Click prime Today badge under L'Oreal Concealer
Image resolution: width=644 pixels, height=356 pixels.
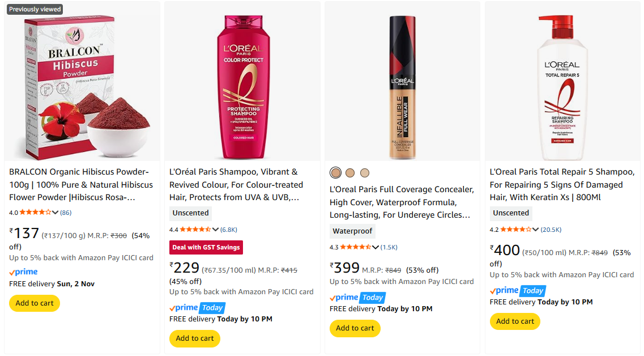[357, 297]
